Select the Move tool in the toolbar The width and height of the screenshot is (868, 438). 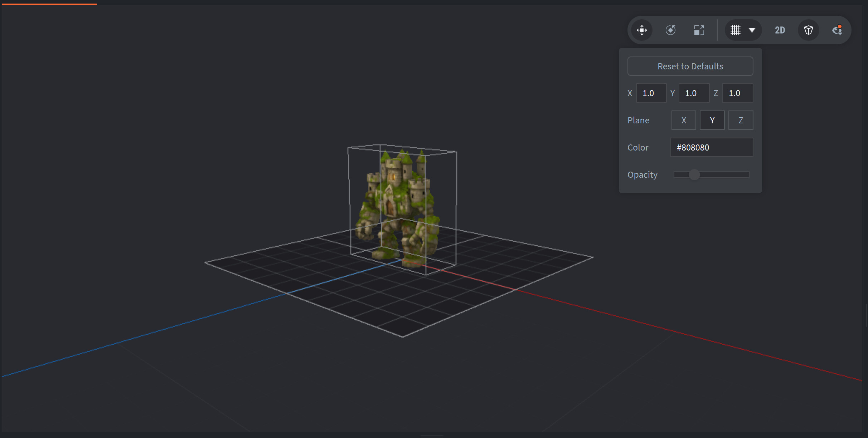642,30
